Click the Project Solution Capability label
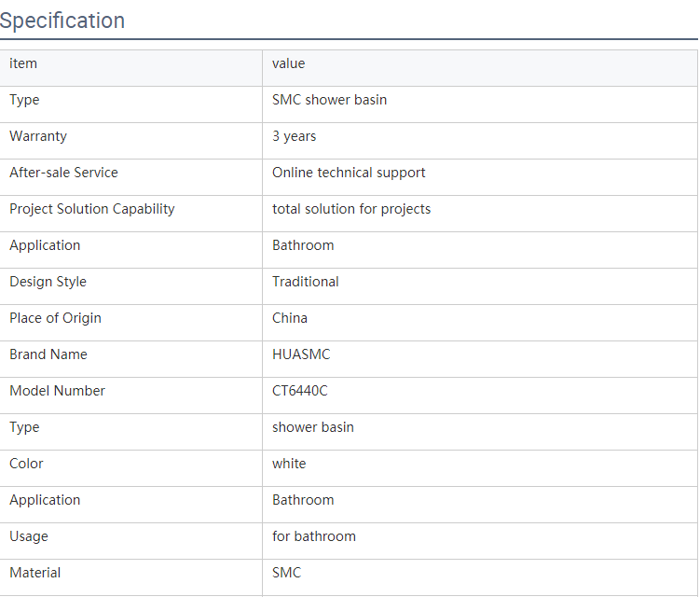This screenshot has height=597, width=700. pyautogui.click(x=92, y=209)
